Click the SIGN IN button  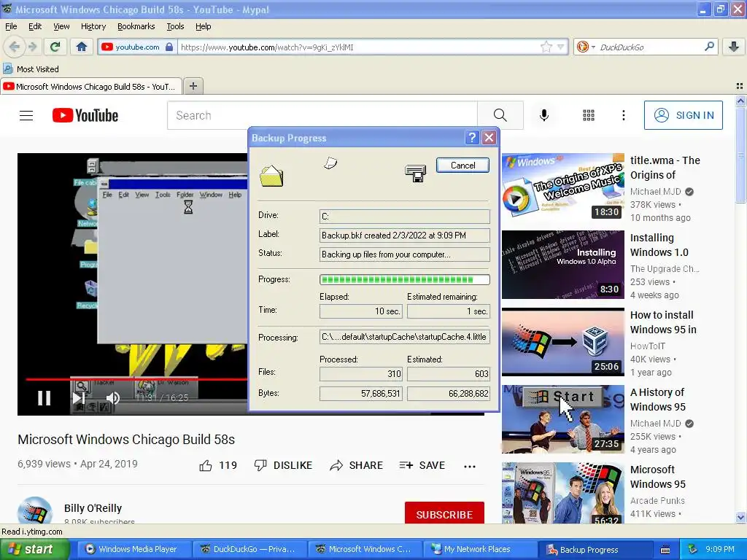[683, 115]
